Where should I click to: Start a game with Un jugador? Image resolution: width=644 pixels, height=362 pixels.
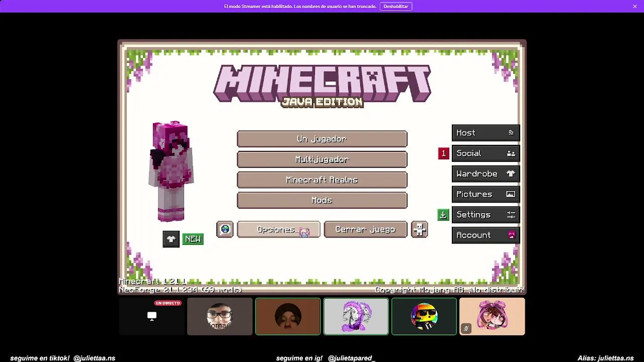coord(322,139)
